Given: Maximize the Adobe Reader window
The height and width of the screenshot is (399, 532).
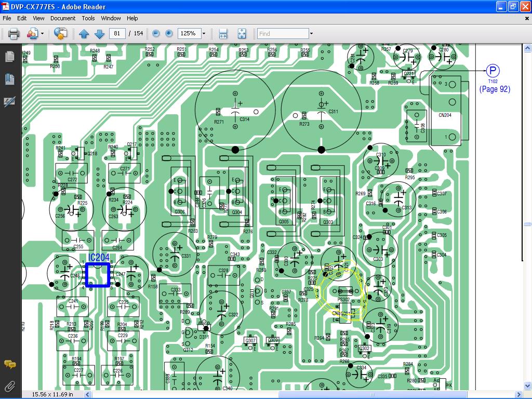Looking at the screenshot, I should click(x=513, y=6).
